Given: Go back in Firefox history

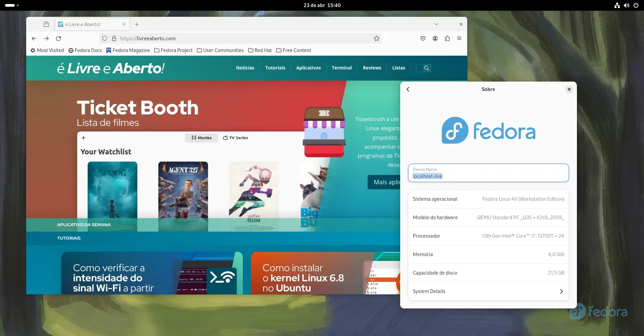Looking at the screenshot, I should [34, 38].
